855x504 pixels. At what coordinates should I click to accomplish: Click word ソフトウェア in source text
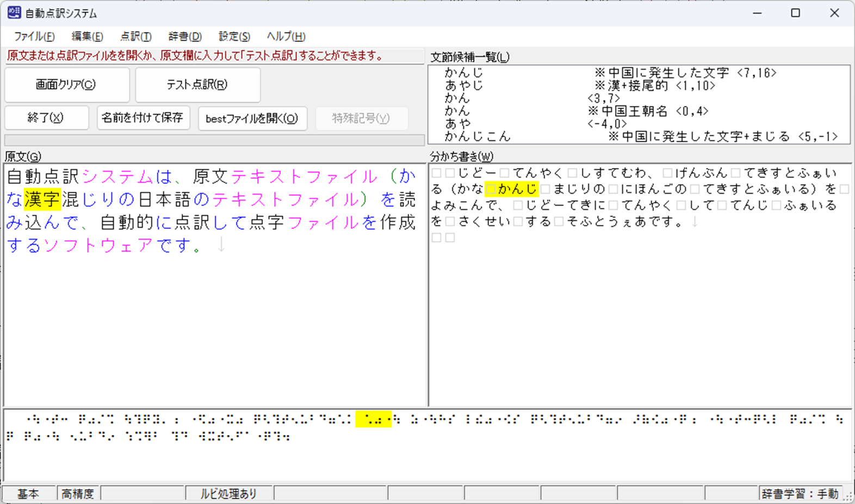[99, 245]
